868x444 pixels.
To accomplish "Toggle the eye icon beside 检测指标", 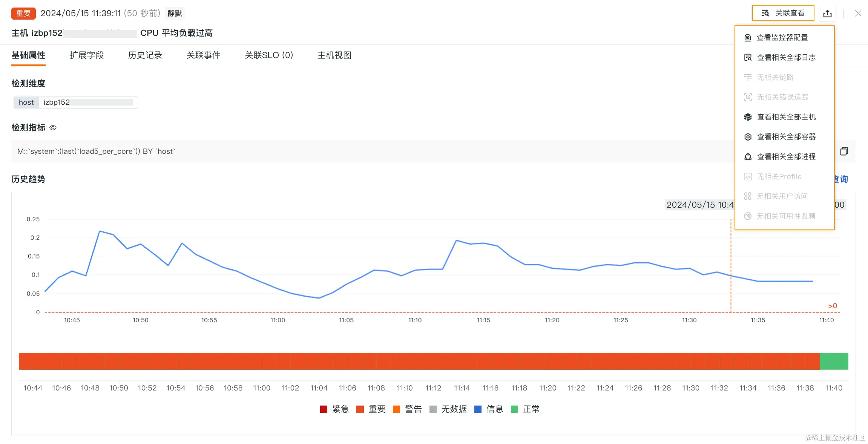I will (53, 128).
